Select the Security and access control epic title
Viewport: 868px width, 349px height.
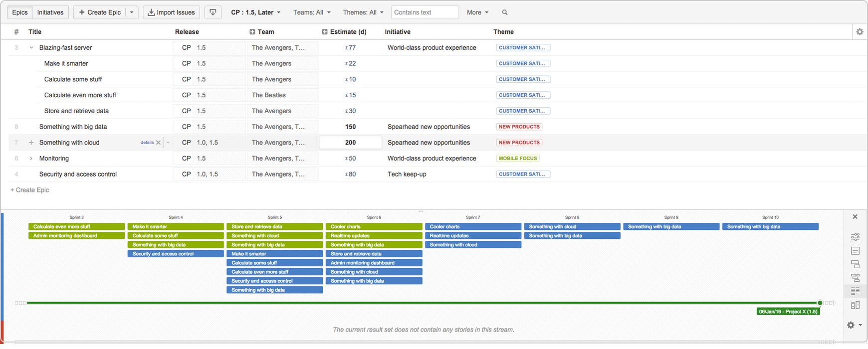pyautogui.click(x=78, y=174)
